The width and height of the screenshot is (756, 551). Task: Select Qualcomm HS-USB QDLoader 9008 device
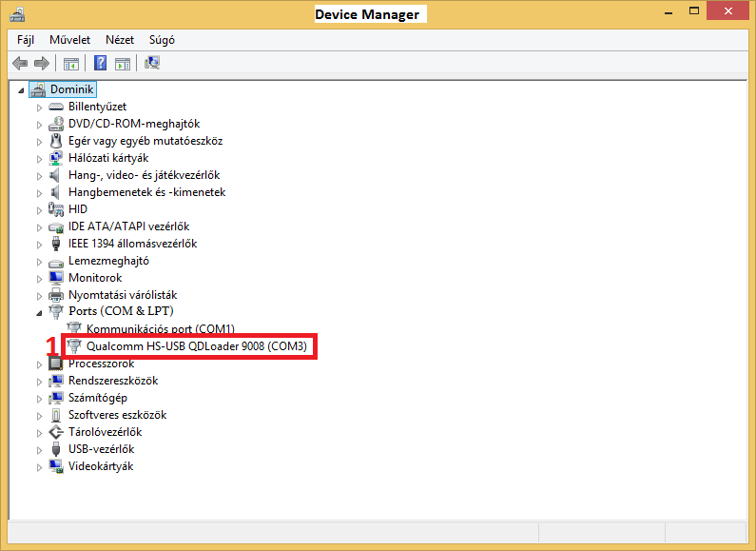196,346
